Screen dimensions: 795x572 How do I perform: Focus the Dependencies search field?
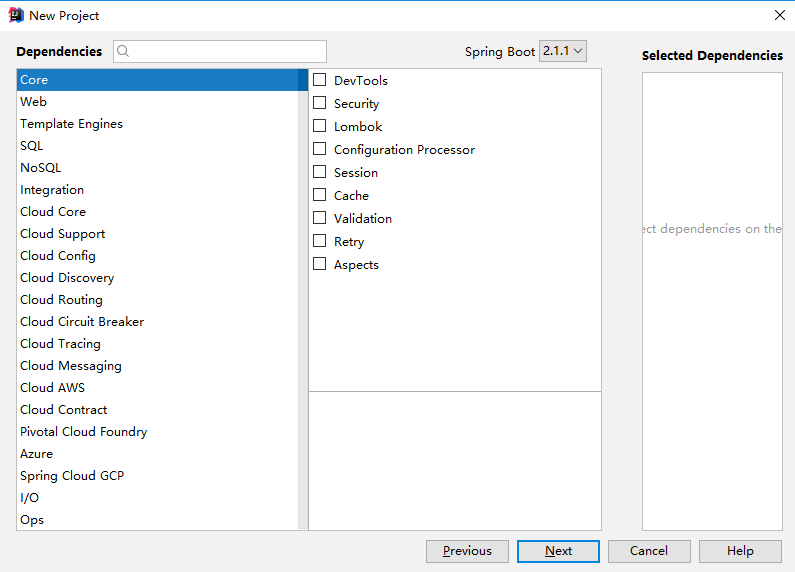(x=220, y=51)
